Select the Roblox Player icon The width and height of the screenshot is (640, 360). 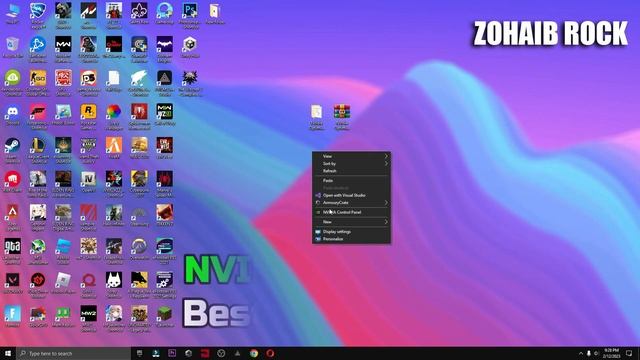click(x=63, y=280)
